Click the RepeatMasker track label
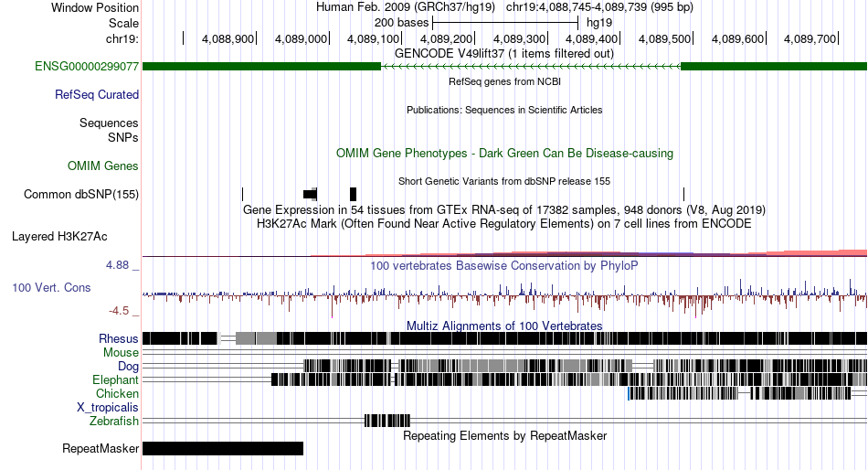Viewport: 868px width, 470px height. [x=101, y=448]
